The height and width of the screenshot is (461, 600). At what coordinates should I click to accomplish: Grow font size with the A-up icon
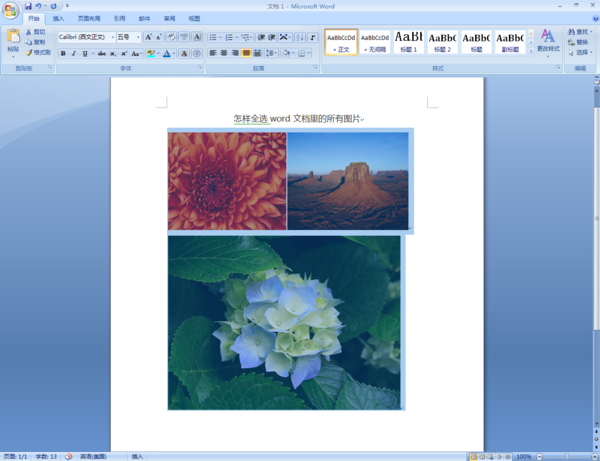(148, 37)
